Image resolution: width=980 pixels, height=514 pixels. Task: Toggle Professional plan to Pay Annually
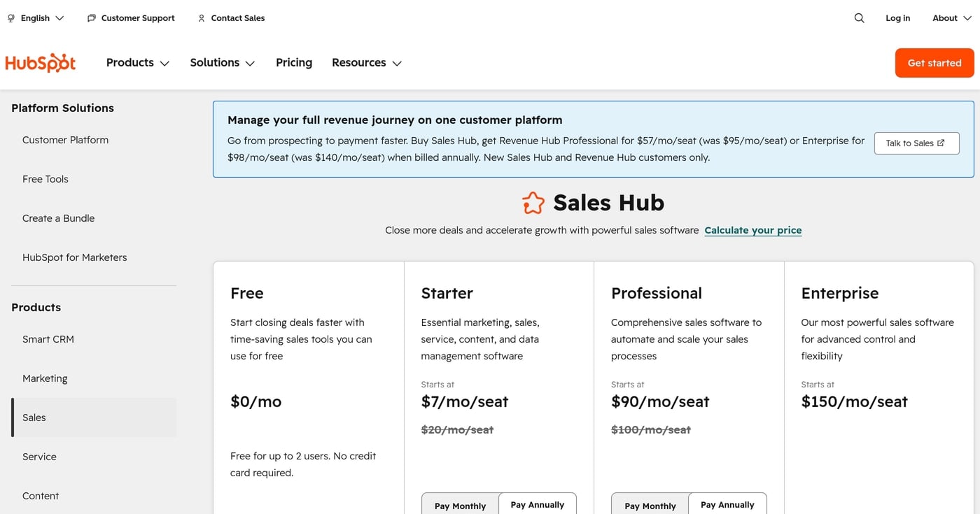728,504
